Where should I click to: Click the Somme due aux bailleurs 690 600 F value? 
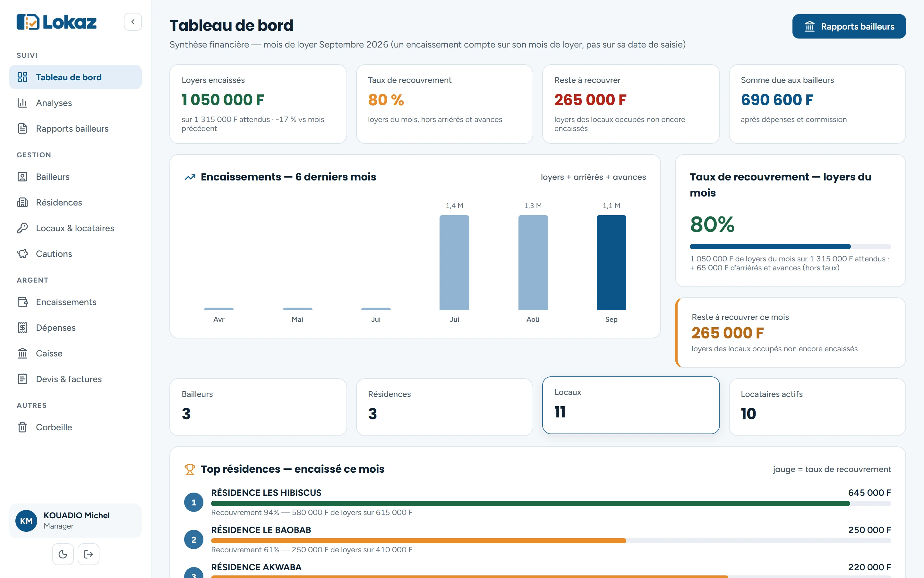(777, 100)
